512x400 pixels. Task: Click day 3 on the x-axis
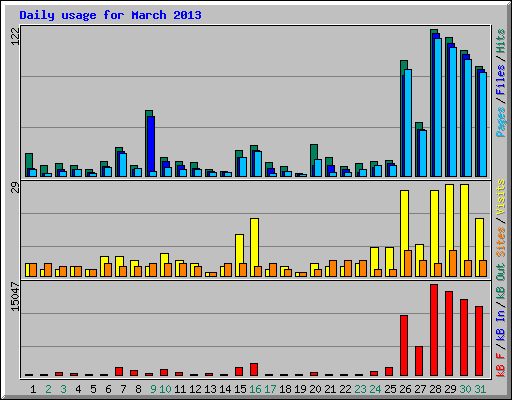coord(63,389)
